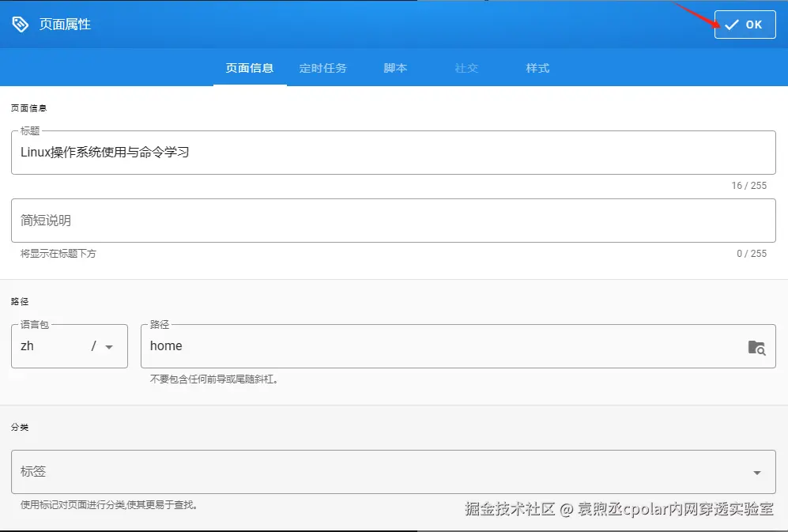Click the 标签 tags input field

394,472
